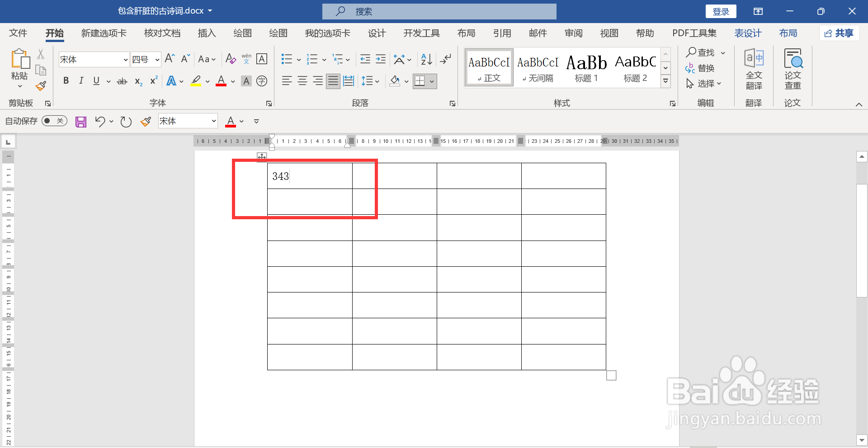This screenshot has width=868, height=448.
Task: Increase font size with the grow font icon
Action: pyautogui.click(x=170, y=59)
